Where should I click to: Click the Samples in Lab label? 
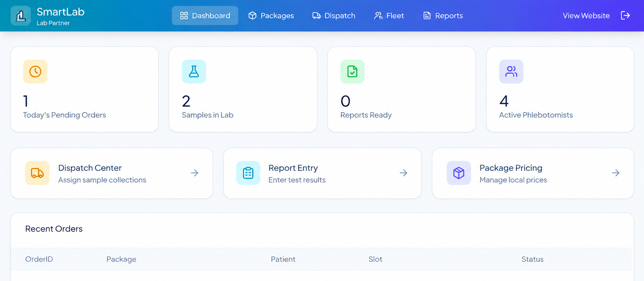point(208,115)
